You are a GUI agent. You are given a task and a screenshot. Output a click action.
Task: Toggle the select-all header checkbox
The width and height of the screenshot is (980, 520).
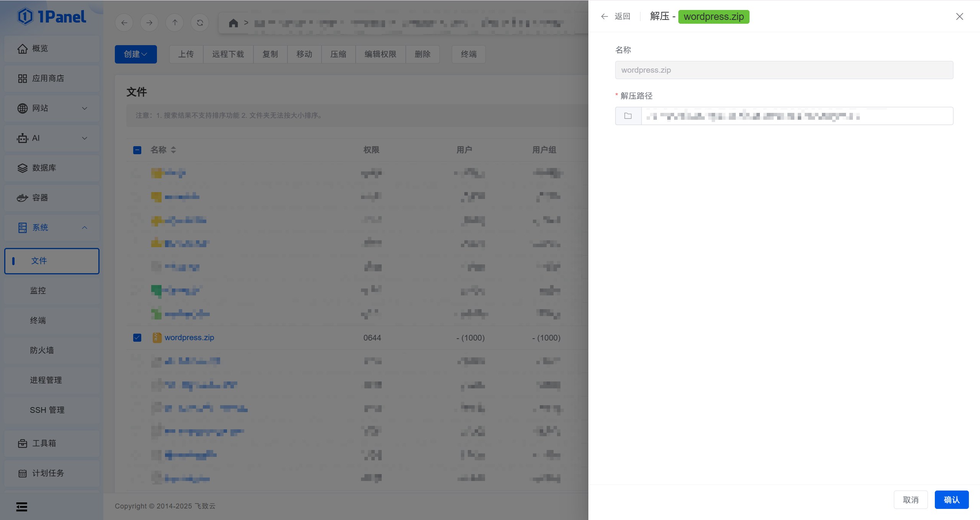(x=137, y=150)
